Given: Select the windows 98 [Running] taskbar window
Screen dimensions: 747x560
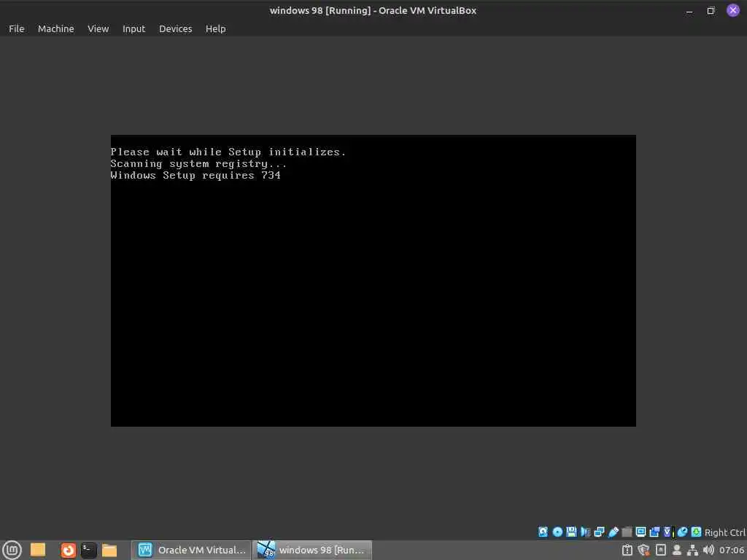Looking at the screenshot, I should [x=312, y=550].
